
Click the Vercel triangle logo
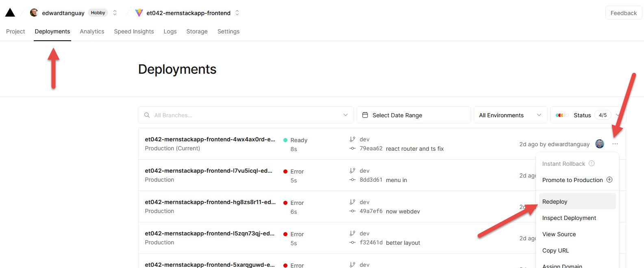click(x=10, y=13)
